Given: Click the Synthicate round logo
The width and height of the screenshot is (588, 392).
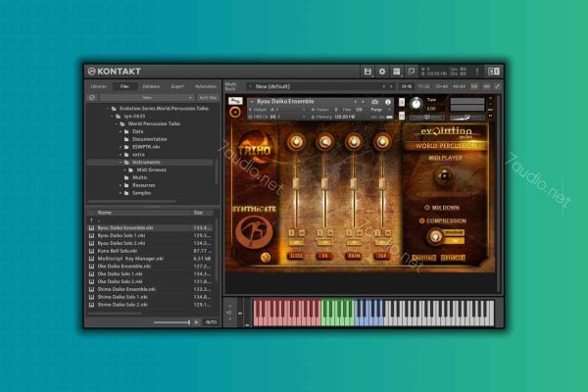Looking at the screenshot, I should pyautogui.click(x=254, y=232).
